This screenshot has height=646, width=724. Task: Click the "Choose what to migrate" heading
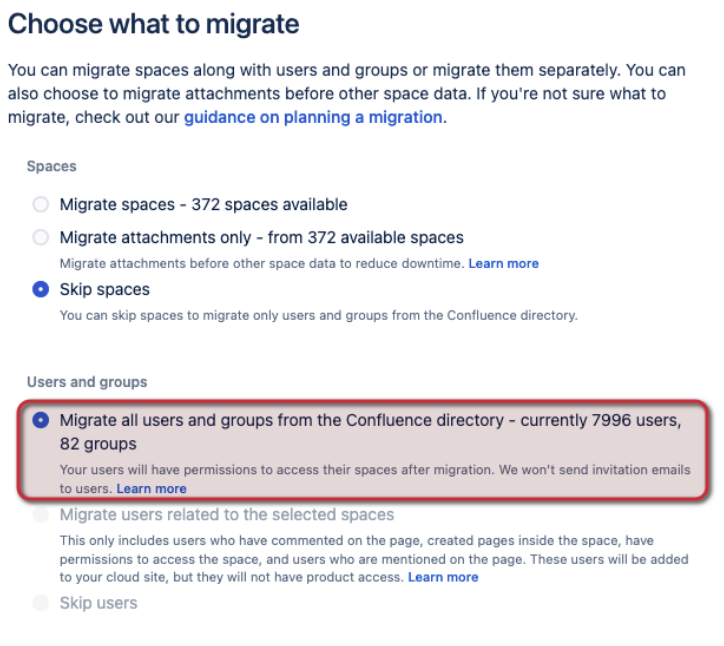(154, 24)
